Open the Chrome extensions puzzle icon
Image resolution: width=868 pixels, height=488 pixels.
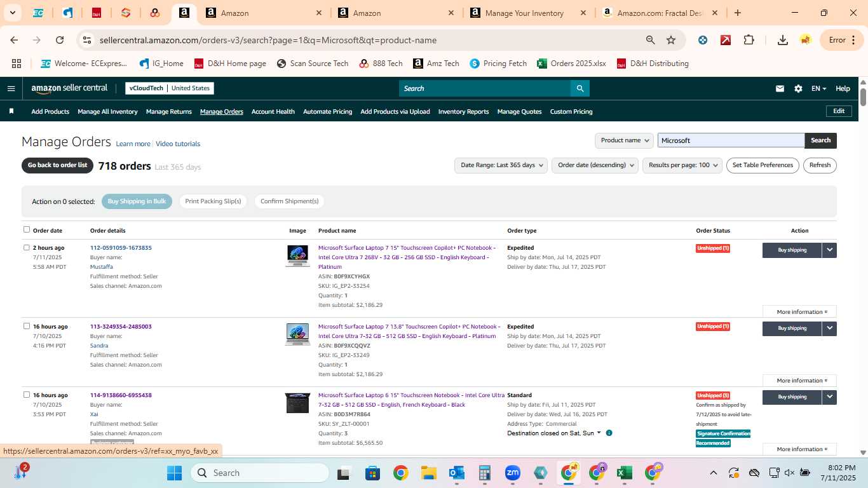[749, 40]
